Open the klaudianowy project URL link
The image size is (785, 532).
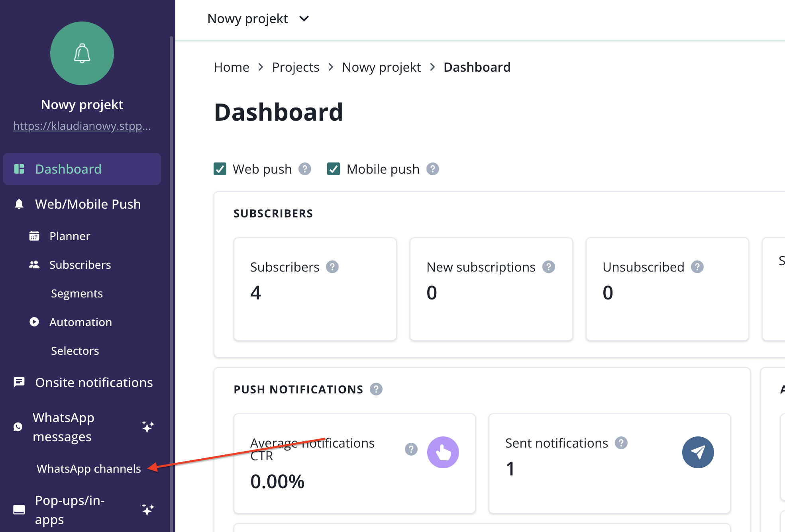coord(82,126)
